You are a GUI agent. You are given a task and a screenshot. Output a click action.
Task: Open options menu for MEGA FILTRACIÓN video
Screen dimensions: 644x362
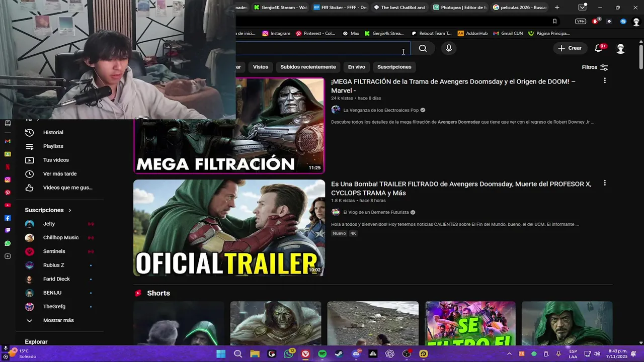[x=605, y=80]
